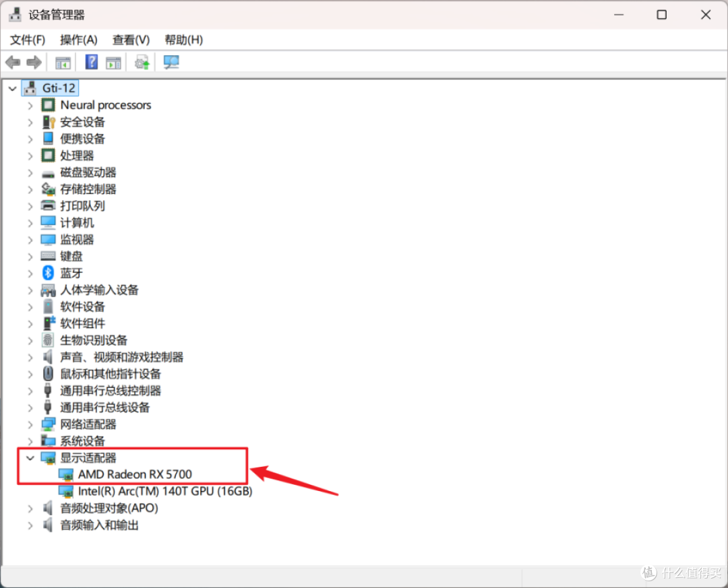728x588 pixels.
Task: Click the 键盘 keyboard icon
Action: coord(49,256)
